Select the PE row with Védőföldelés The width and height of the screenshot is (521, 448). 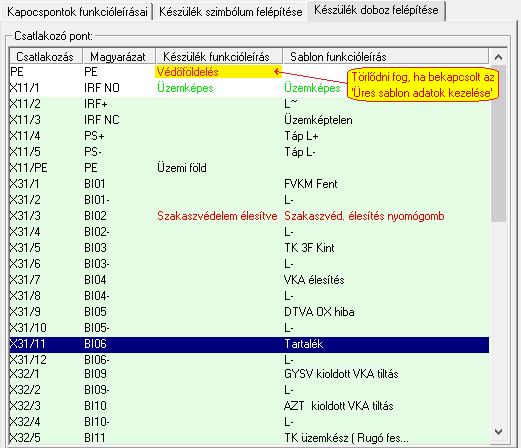[x=249, y=72]
